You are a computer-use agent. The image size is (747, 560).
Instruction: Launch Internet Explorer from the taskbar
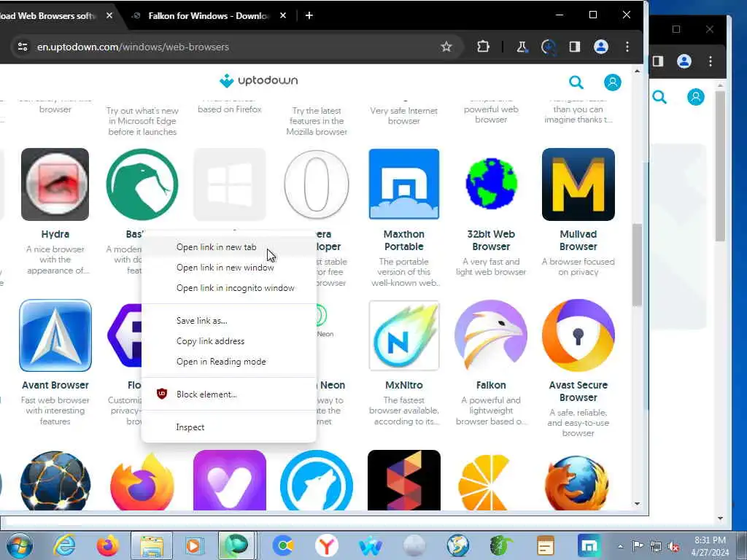click(64, 545)
